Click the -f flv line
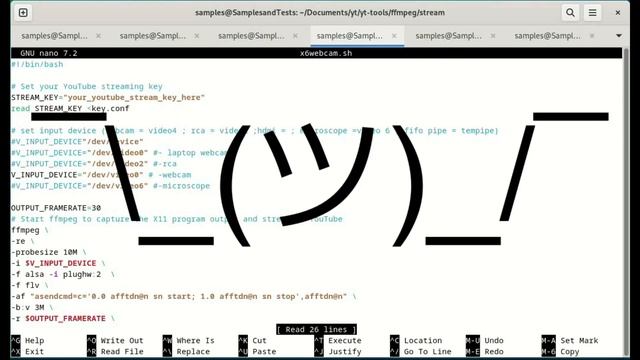 [29, 285]
